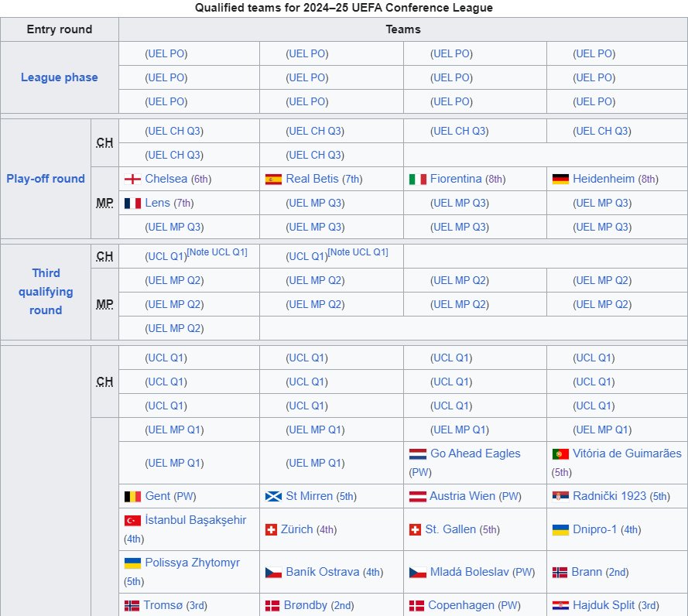Click the Denmark flag beside Brøndby
Screen dimensions: 688x616
click(x=272, y=605)
